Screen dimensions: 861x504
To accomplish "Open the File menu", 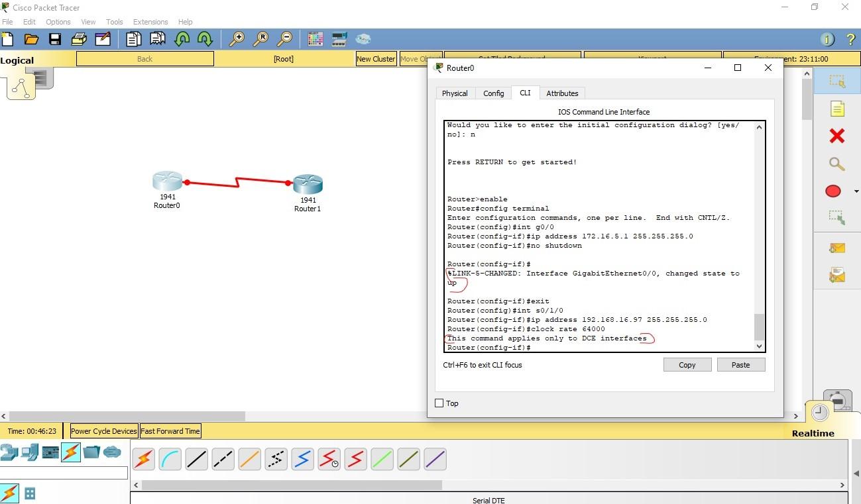I will click(x=7, y=22).
